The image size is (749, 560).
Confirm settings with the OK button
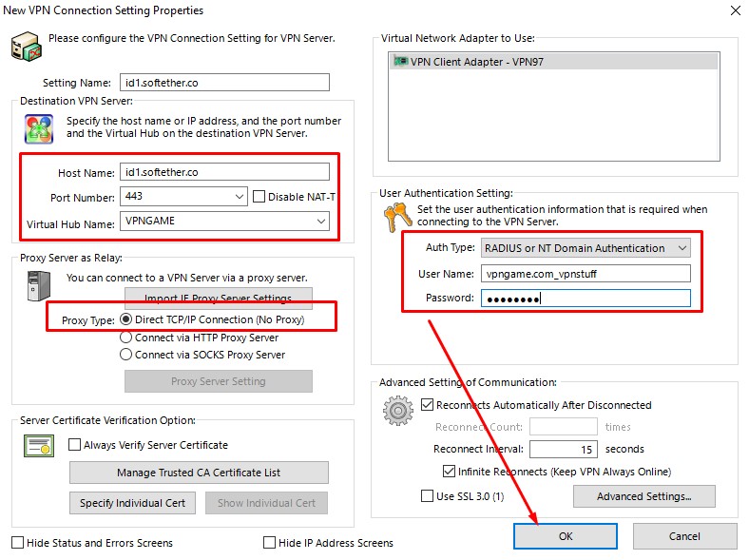point(566,536)
